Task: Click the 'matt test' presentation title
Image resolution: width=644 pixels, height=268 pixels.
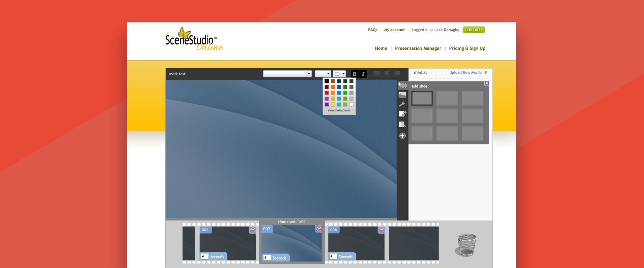Action: pyautogui.click(x=177, y=74)
